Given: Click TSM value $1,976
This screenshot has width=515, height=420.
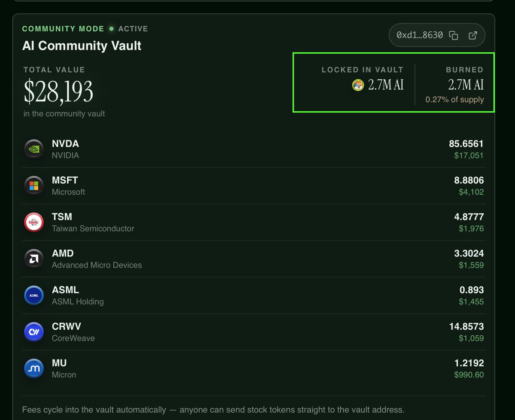Looking at the screenshot, I should pos(471,228).
